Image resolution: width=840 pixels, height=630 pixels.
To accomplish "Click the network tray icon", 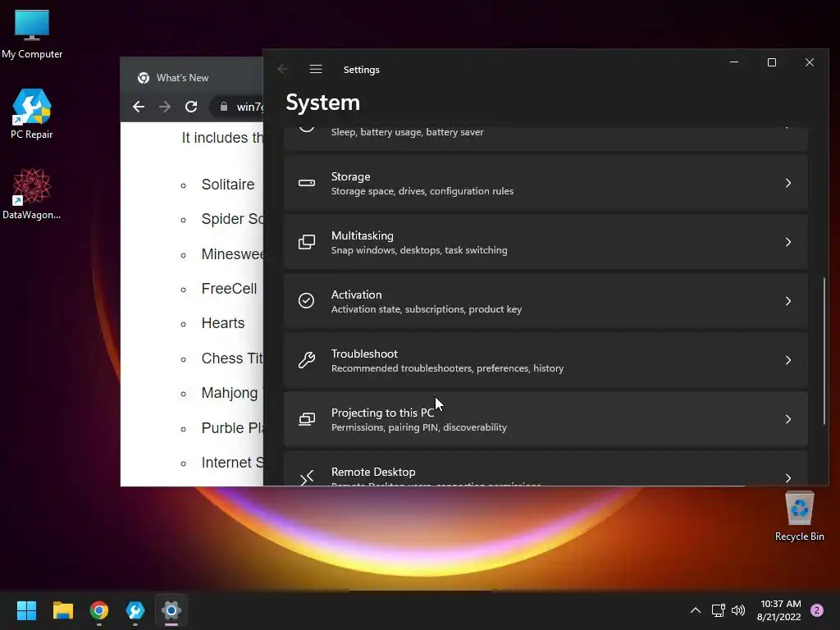I will 718,610.
